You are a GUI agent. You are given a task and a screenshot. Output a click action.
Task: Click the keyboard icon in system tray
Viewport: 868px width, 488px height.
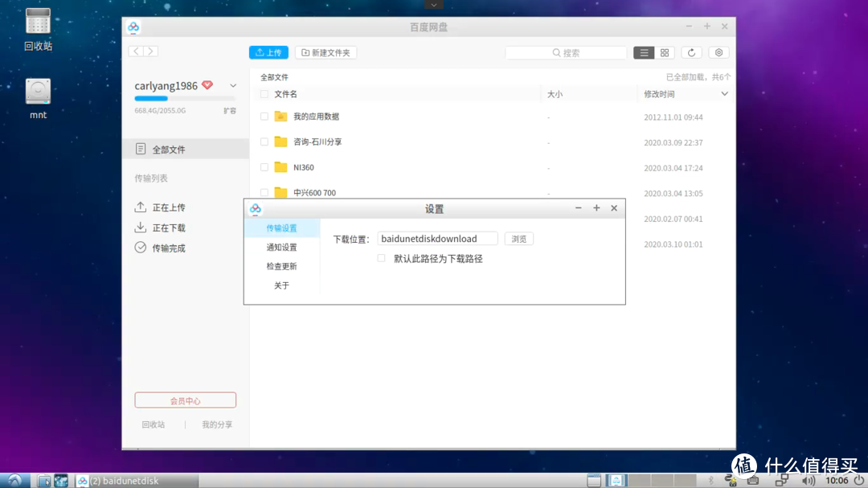click(x=753, y=481)
